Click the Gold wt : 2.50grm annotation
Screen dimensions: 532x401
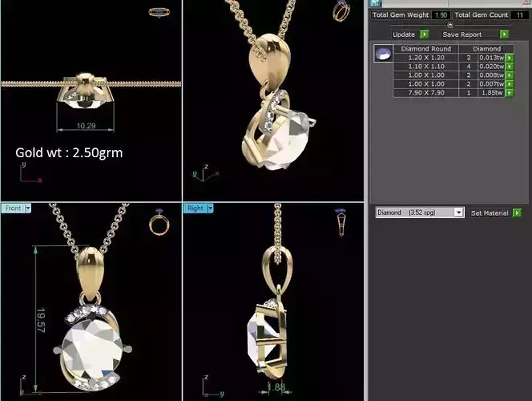click(69, 153)
